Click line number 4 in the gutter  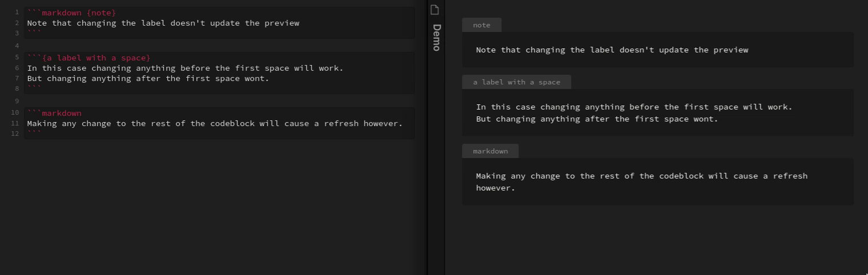click(17, 46)
